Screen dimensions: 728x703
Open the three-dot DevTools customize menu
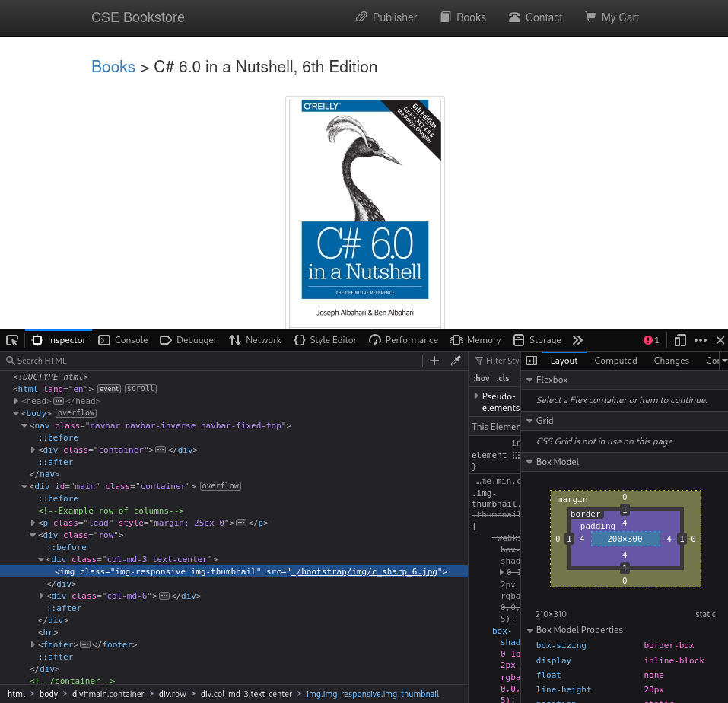tap(701, 340)
